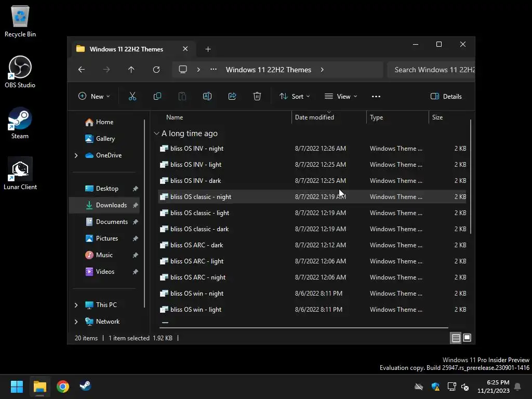Screen dimensions: 532x399
Task: Click the Windows Security tray icon
Action: 435,387
